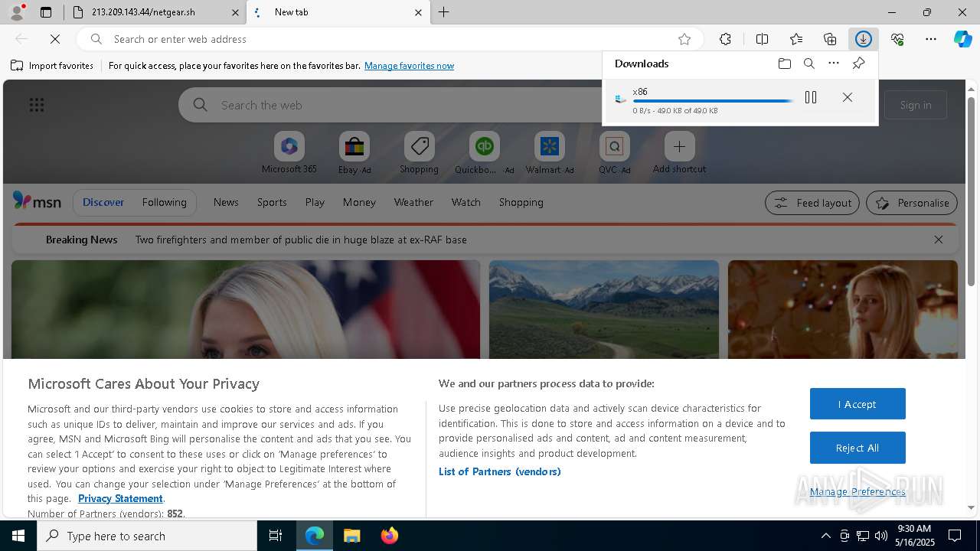Open the Windows Start menu
980x551 pixels.
[x=18, y=536]
